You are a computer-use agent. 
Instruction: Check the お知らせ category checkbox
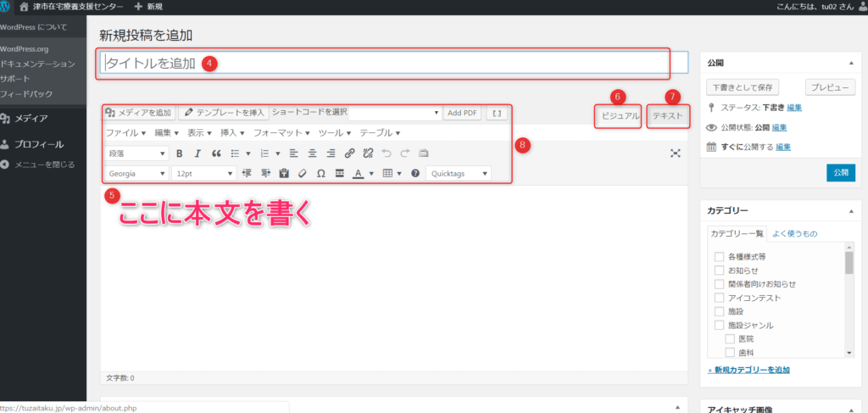click(719, 270)
